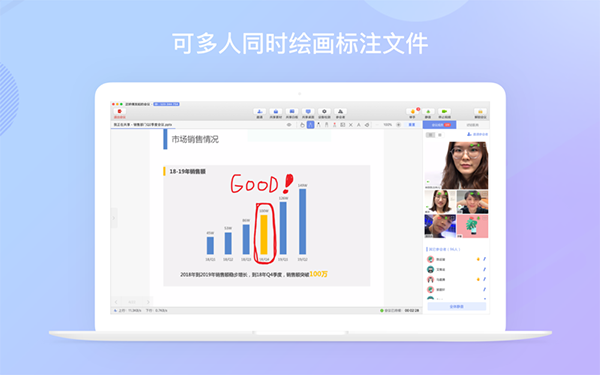Select the shared pptx file tab
The image size is (600, 375).
(x=143, y=125)
